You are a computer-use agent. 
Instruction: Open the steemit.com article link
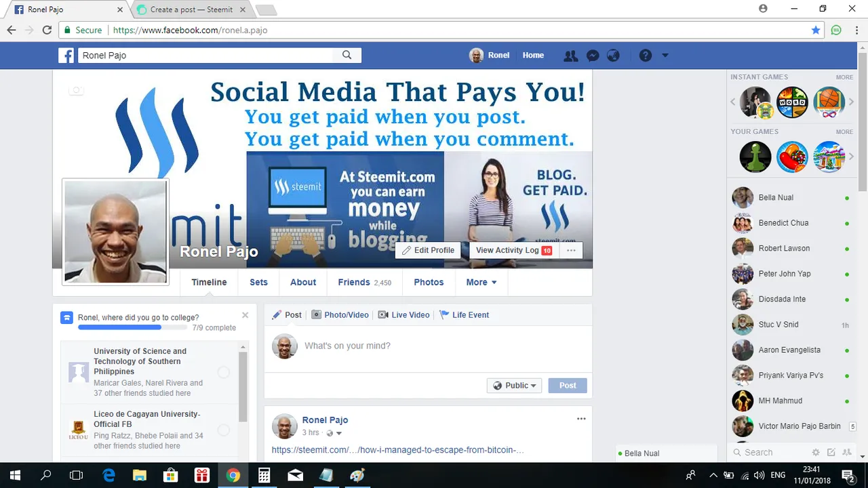click(x=397, y=450)
